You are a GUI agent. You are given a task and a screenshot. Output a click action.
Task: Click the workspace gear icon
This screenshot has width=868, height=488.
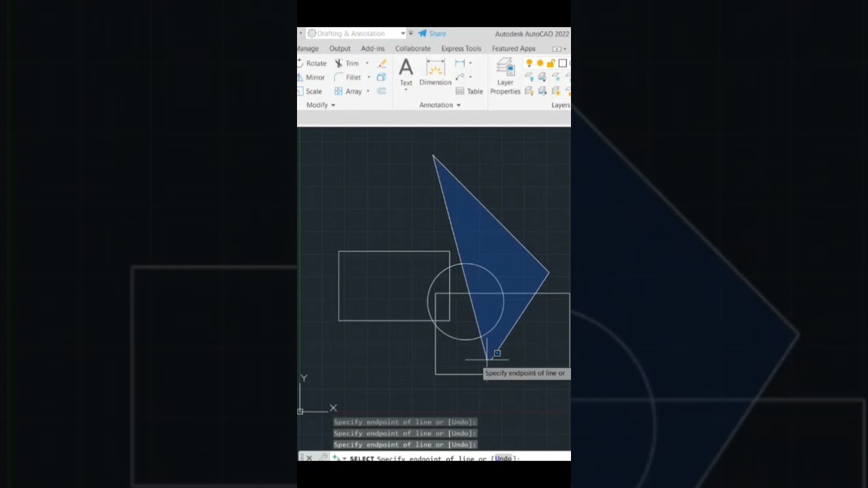pos(312,33)
